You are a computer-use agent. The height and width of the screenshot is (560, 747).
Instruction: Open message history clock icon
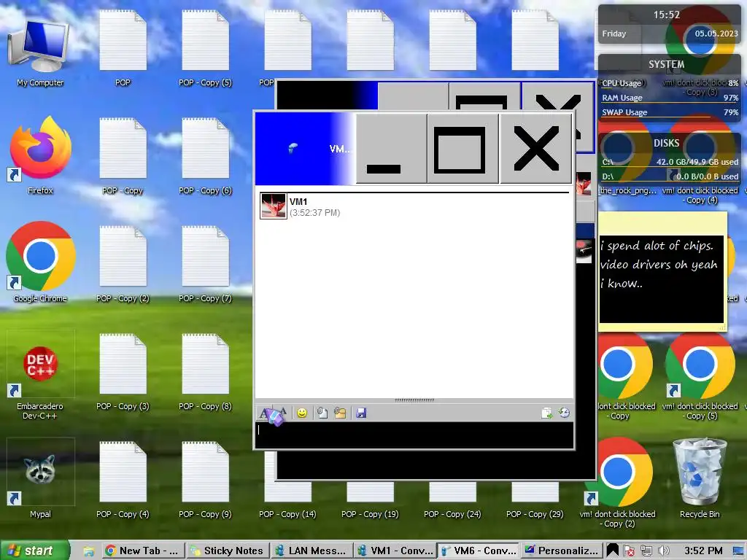[x=564, y=413]
